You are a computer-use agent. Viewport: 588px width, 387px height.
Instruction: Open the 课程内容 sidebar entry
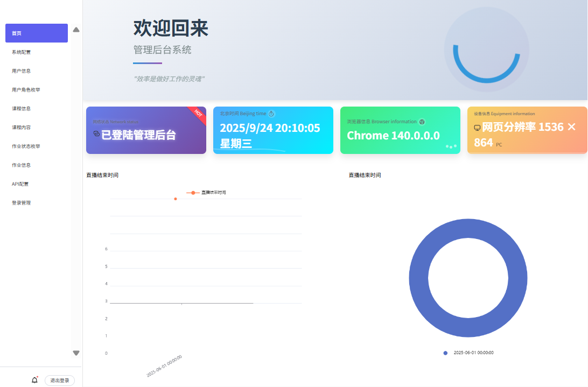pos(22,128)
